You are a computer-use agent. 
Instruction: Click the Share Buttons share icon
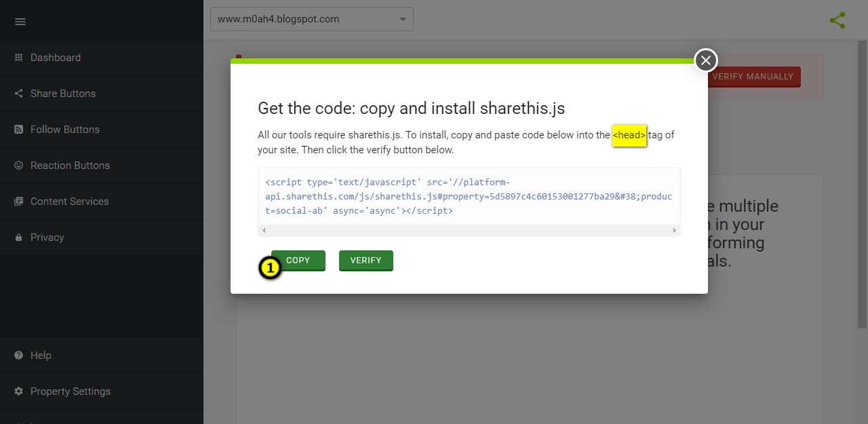18,94
